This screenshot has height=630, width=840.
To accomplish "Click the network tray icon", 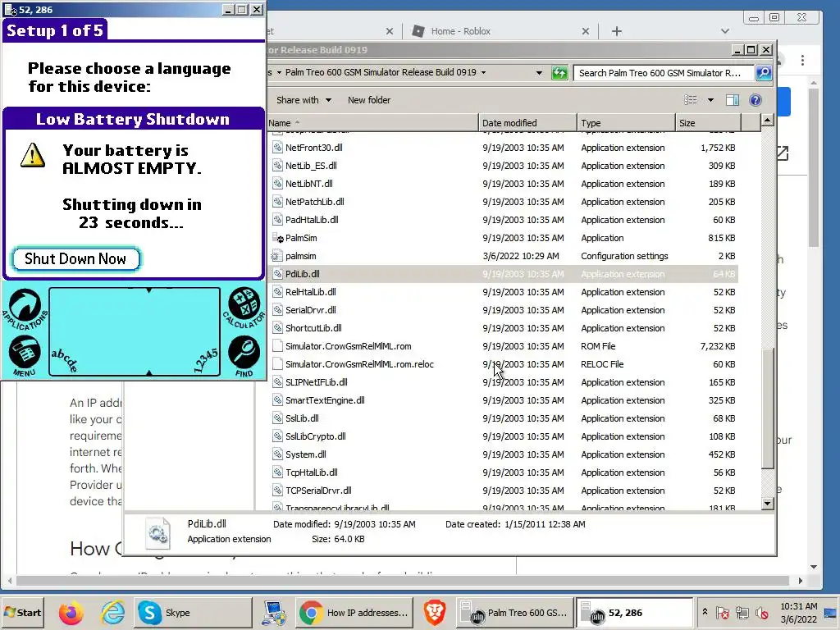I will click(x=742, y=612).
